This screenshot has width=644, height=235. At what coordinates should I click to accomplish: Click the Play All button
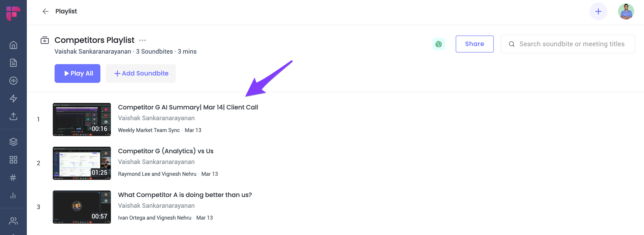pos(78,73)
